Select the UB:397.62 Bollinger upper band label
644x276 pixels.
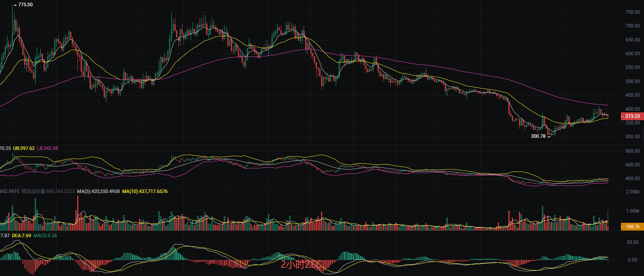[24, 148]
